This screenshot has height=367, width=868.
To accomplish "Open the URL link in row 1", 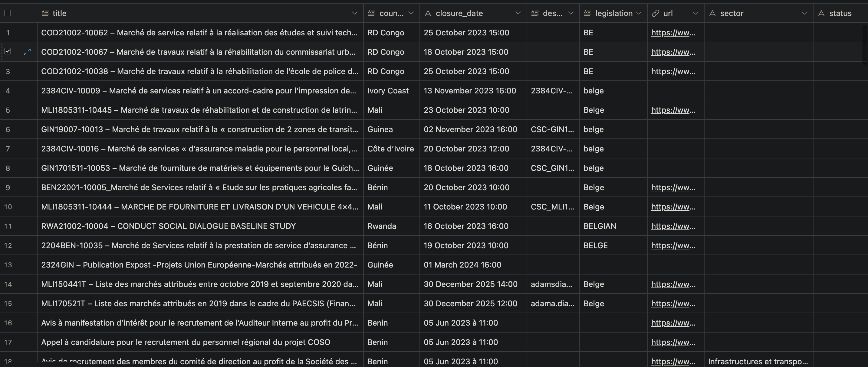I will [673, 33].
